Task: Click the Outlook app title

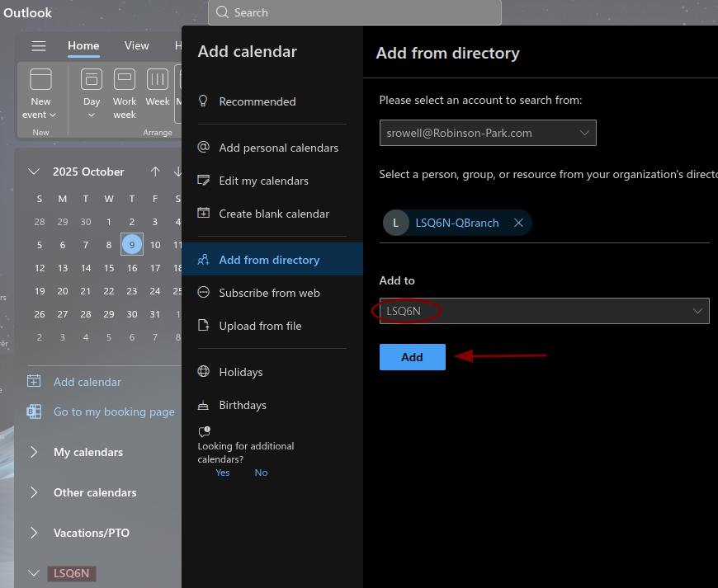Action: (27, 13)
